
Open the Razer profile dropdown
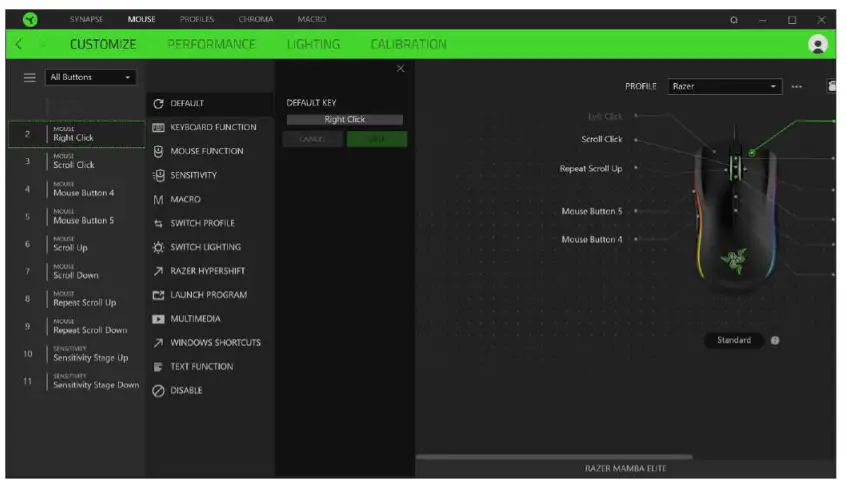point(724,86)
